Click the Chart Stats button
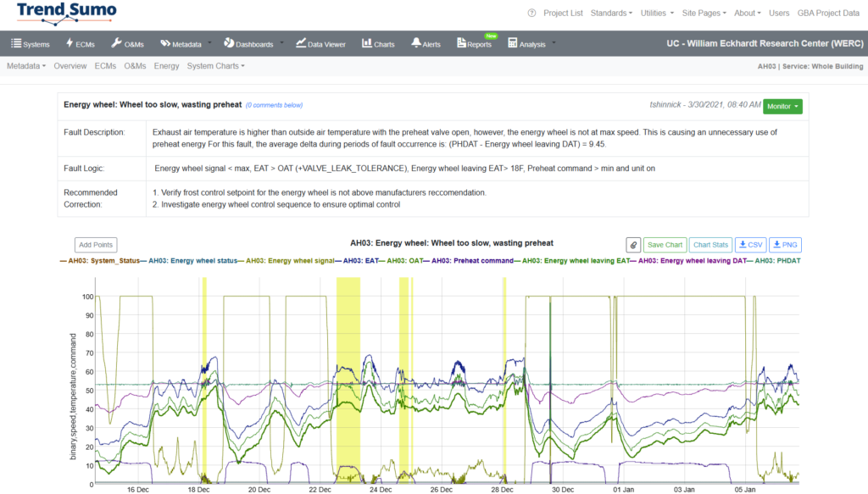 coord(710,245)
